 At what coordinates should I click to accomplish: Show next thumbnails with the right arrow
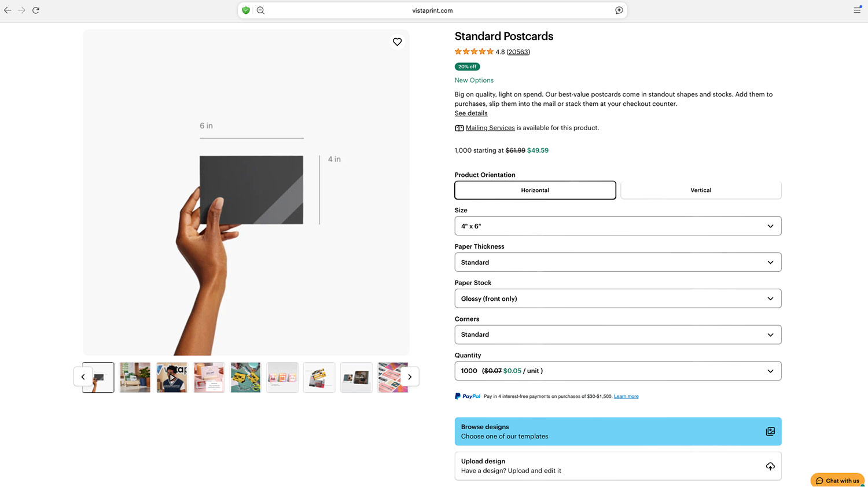click(x=410, y=377)
